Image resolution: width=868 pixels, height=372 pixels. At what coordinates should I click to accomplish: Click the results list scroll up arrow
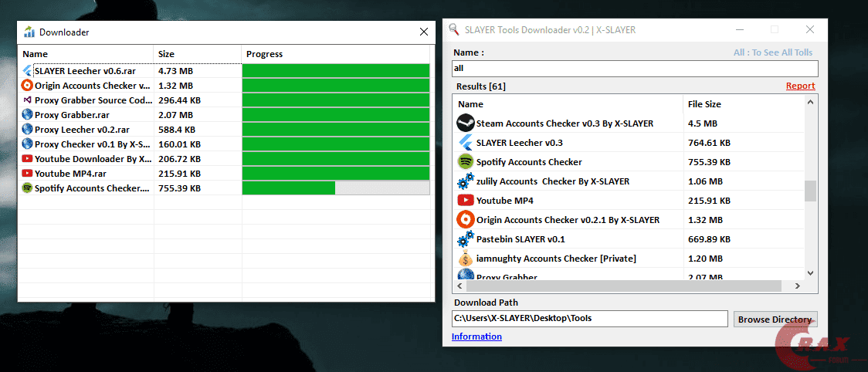click(810, 102)
